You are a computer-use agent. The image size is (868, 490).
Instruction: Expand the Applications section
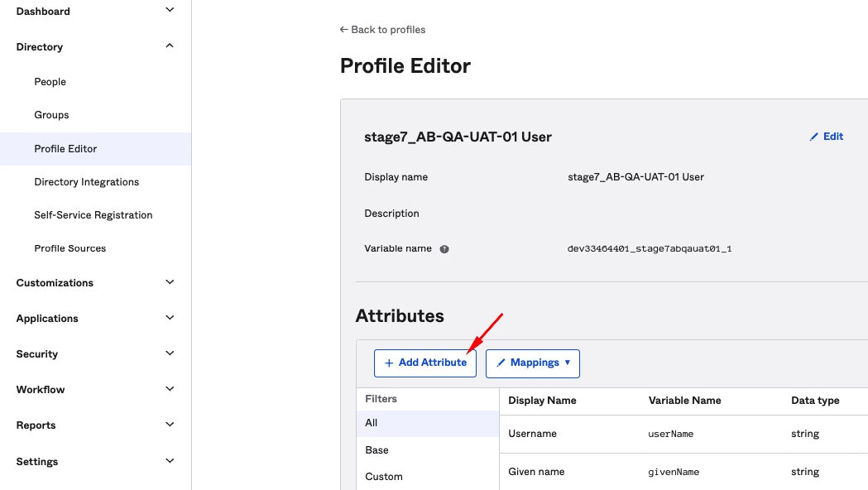click(170, 318)
